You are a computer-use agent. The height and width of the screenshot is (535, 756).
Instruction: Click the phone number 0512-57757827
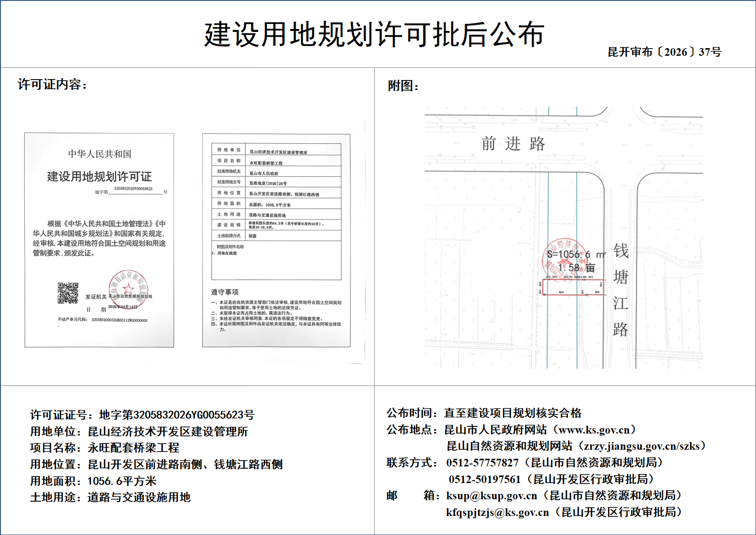pyautogui.click(x=482, y=463)
